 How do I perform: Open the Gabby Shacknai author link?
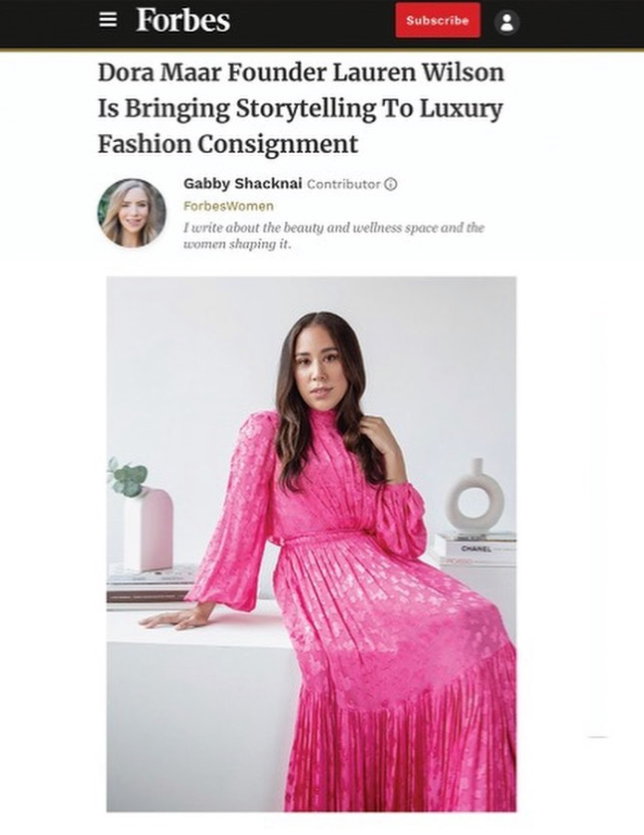(243, 184)
